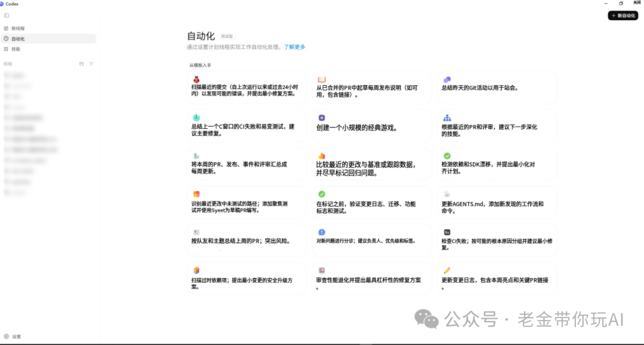Click the filter icon in 线程 header
This screenshot has height=345, width=644.
[91, 64]
